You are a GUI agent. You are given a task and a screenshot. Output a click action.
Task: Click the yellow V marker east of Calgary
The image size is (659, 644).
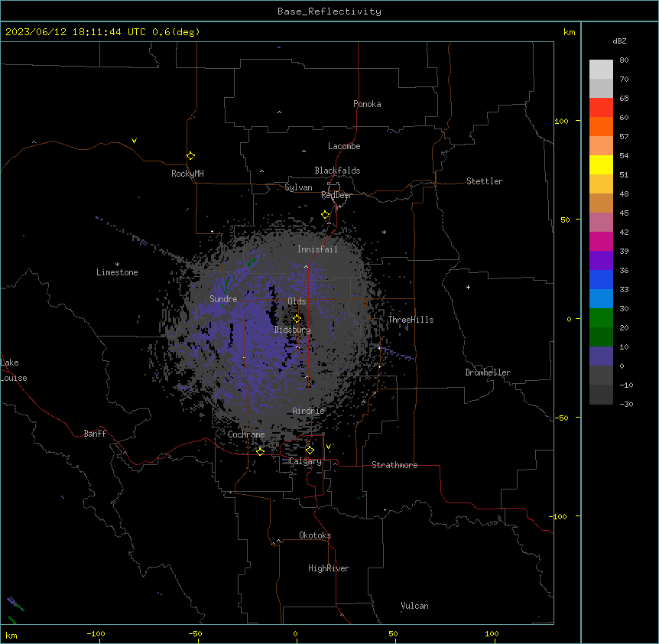tap(328, 447)
